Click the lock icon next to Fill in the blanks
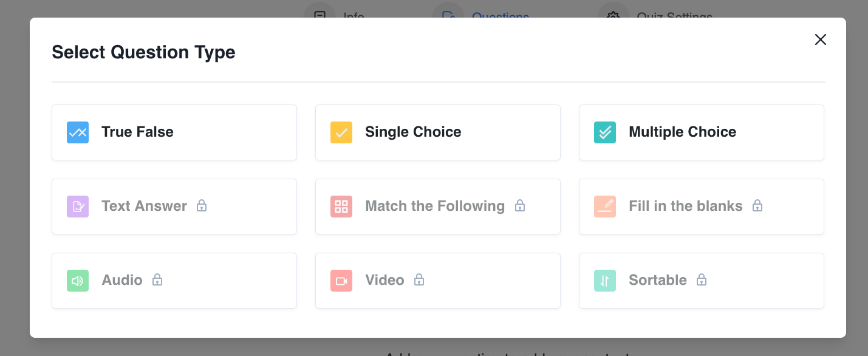The image size is (868, 356). pos(757,206)
